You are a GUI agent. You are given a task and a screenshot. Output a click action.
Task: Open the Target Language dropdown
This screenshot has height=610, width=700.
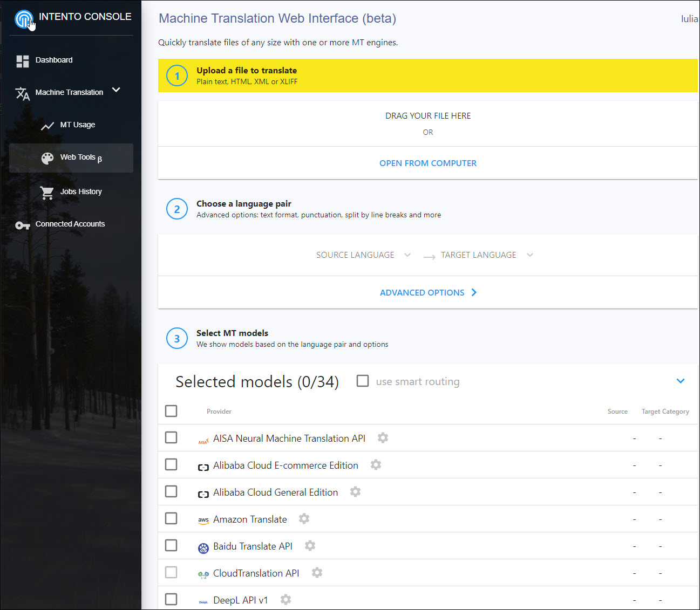(486, 255)
